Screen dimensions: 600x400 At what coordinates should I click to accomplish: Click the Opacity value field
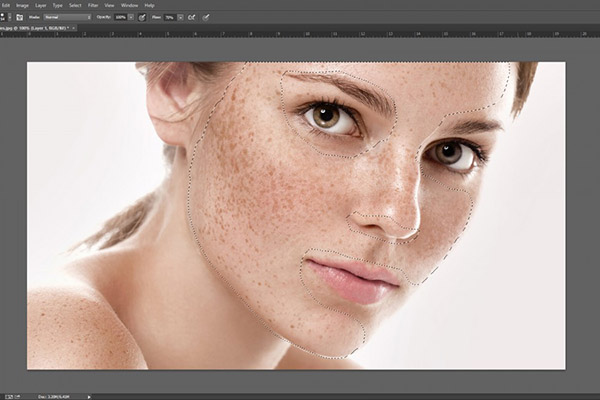coord(120,17)
